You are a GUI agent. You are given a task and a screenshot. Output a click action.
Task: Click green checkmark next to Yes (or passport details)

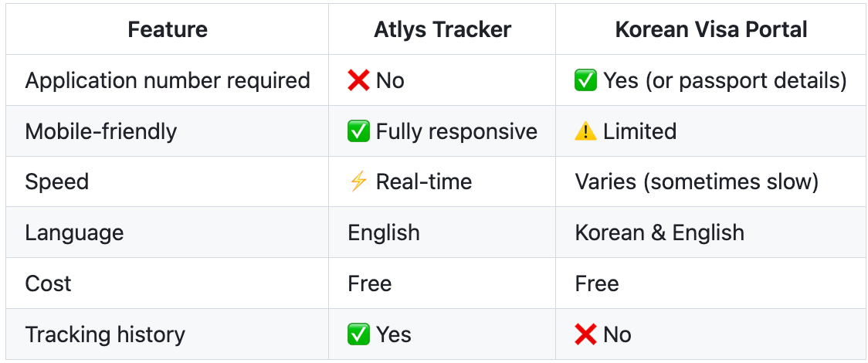tap(585, 81)
